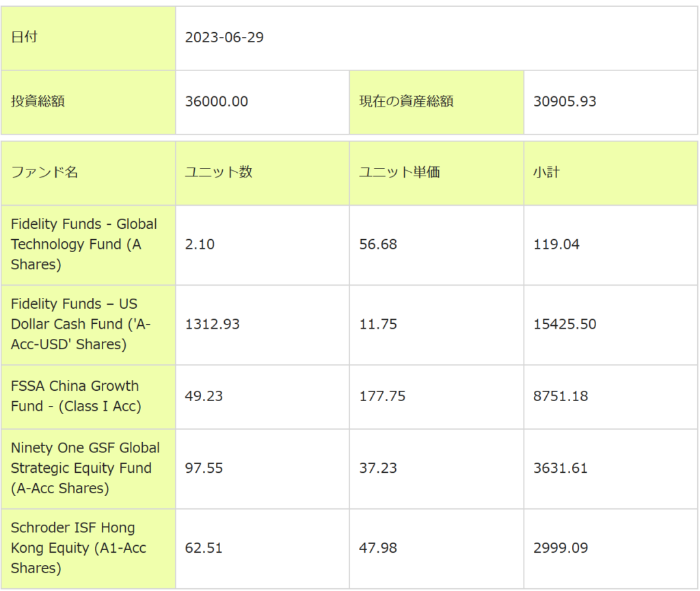The width and height of the screenshot is (700, 591).
Task: Click the current asset value 30905.93
Action: point(565,102)
